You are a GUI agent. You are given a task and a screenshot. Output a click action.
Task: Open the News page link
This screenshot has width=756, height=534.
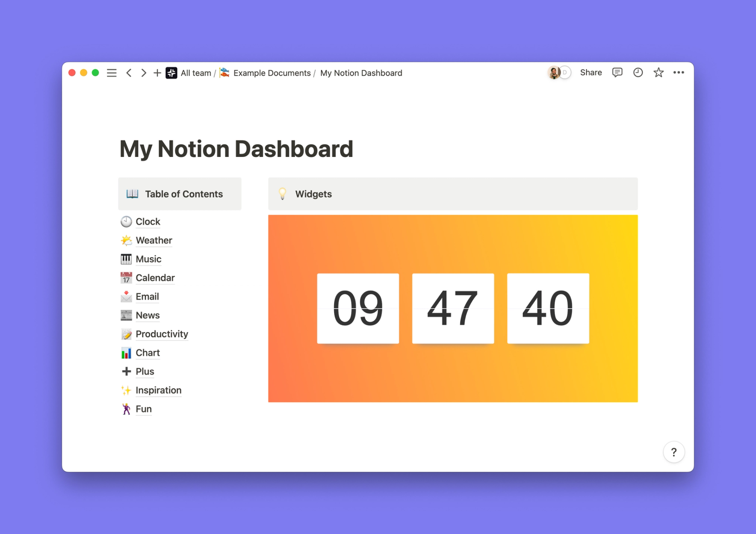click(148, 315)
